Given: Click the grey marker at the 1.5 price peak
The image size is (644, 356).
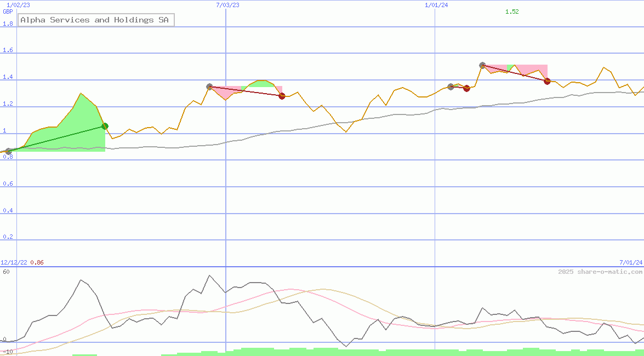Looking at the screenshot, I should pos(482,65).
